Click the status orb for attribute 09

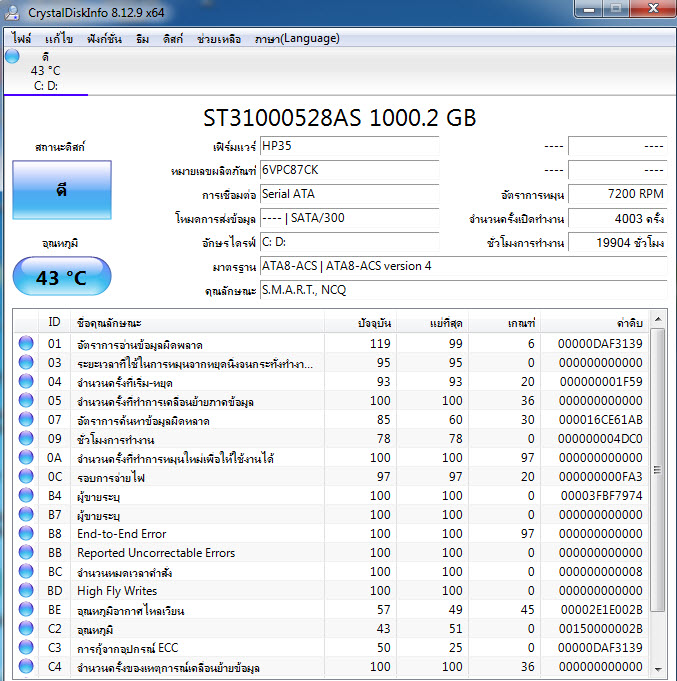26,439
